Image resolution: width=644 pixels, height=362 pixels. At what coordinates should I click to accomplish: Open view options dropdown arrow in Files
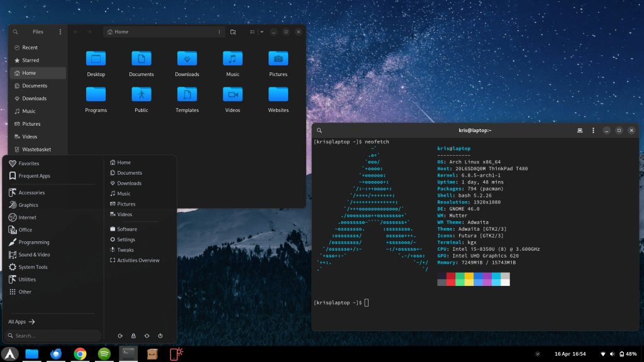(x=262, y=31)
